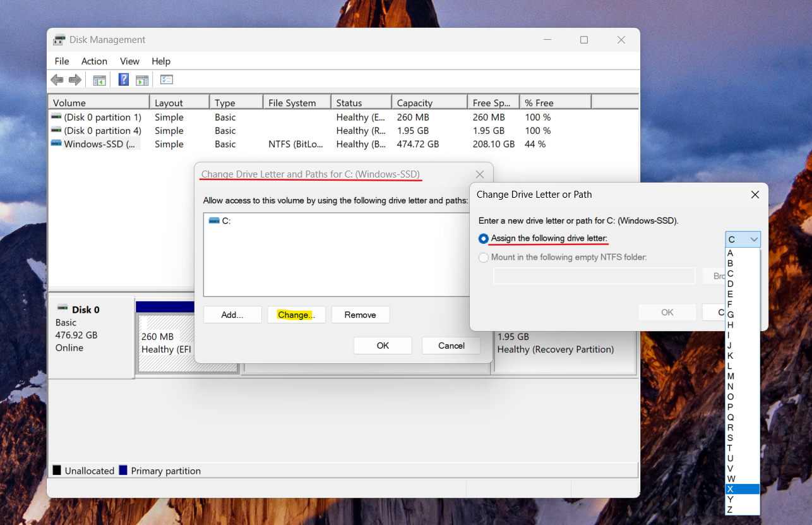Choose drive letter G from the list
812x525 pixels.
click(743, 315)
